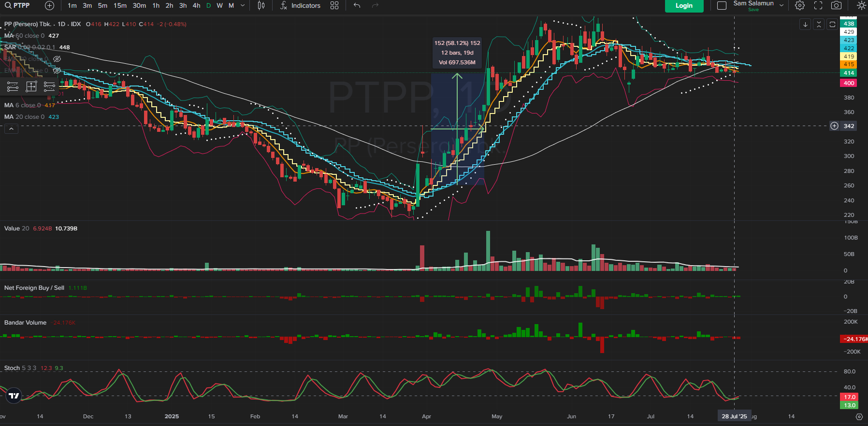Expand the Sam Salamun layout dropdown arrow
The width and height of the screenshot is (868, 426).
pos(781,5)
